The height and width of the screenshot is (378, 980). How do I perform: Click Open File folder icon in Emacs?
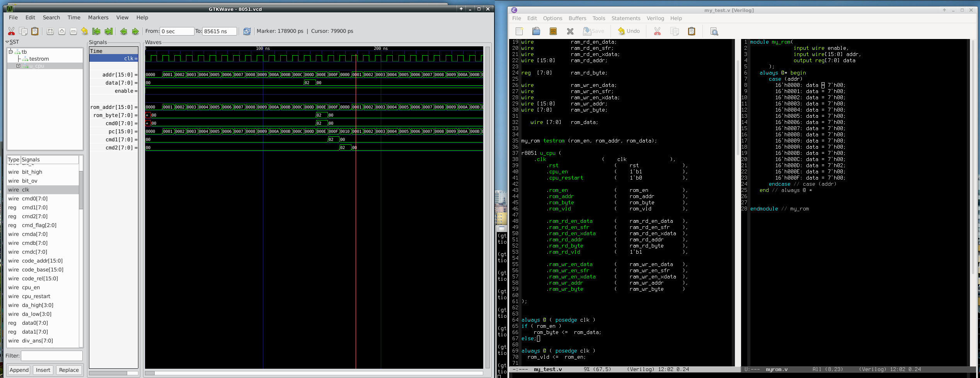coord(536,31)
